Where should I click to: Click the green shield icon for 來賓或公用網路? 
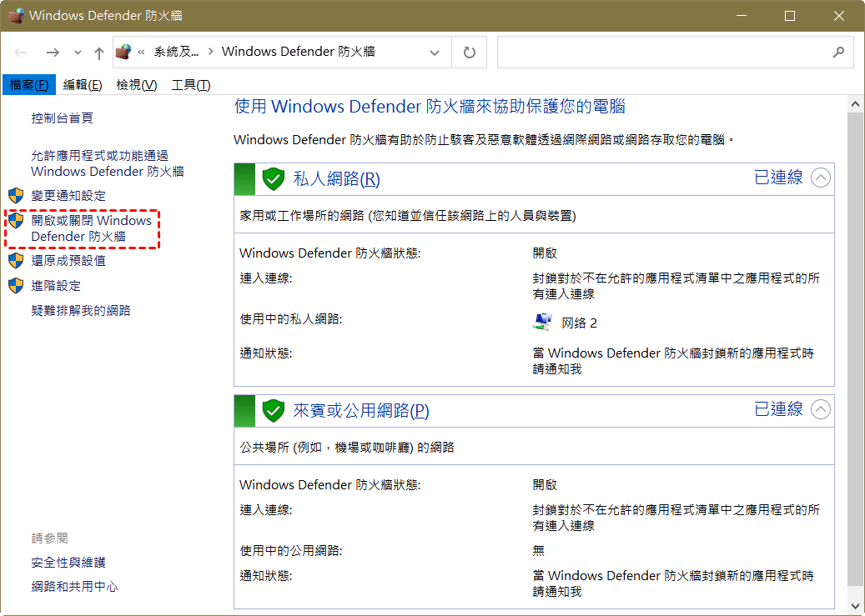[x=274, y=410]
